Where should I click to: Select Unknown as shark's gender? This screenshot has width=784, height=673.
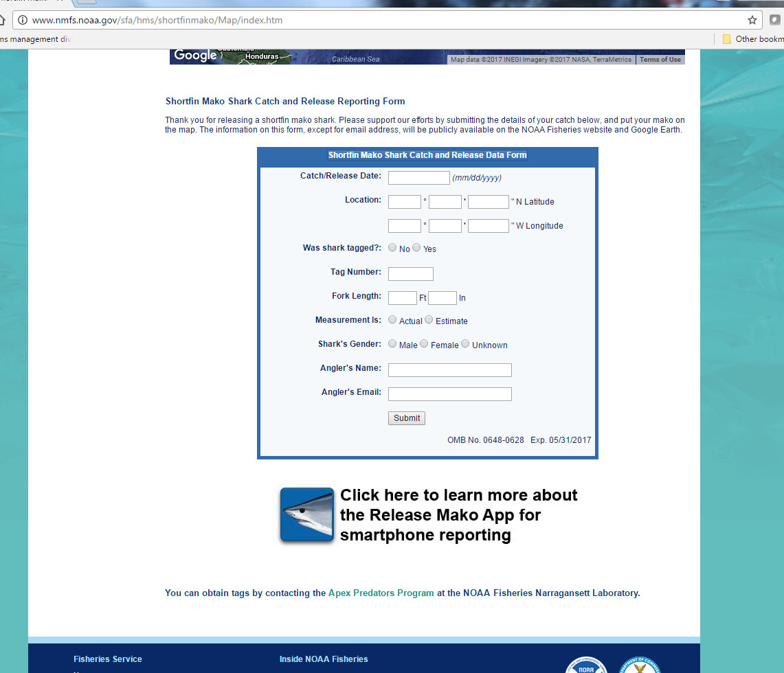coord(465,344)
